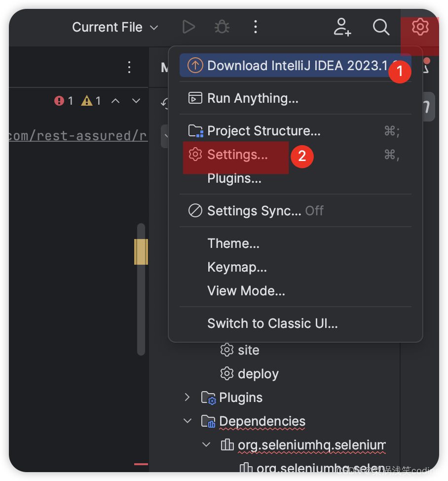Go to previous highlighted error arrow

(115, 101)
